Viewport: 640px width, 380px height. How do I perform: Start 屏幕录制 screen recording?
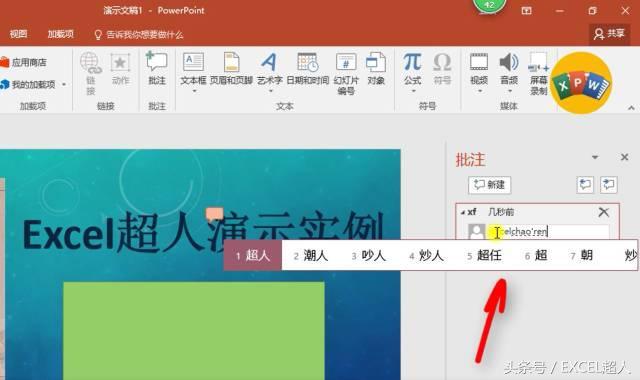tap(538, 73)
